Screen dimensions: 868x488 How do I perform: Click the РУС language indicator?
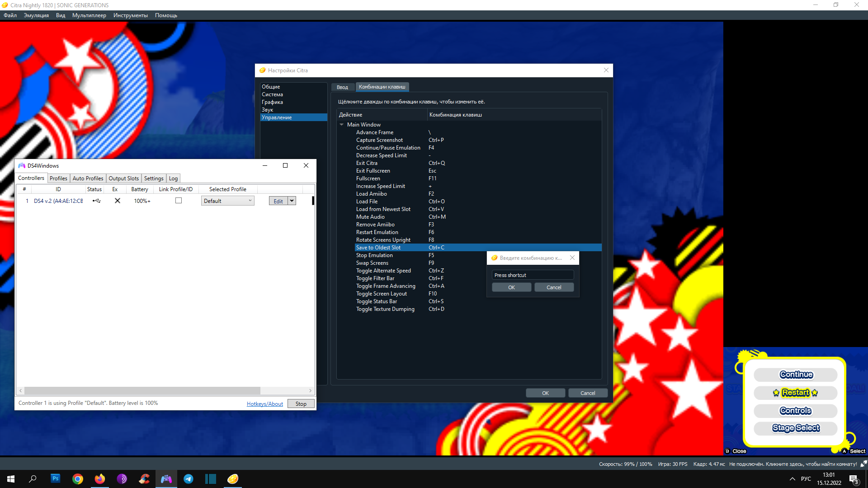click(806, 479)
